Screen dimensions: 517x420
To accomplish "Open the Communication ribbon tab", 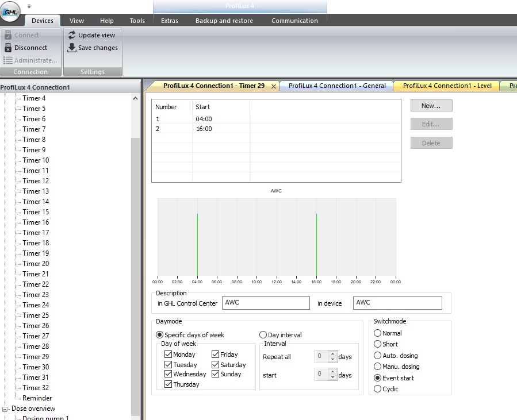I will coord(295,21).
